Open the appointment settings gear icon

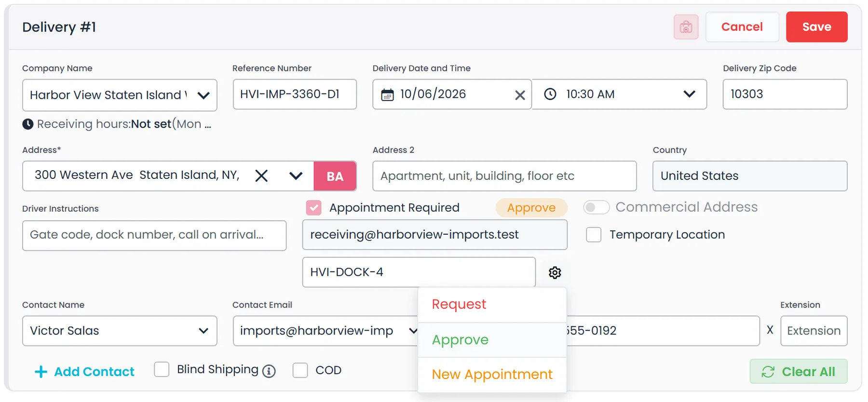555,272
